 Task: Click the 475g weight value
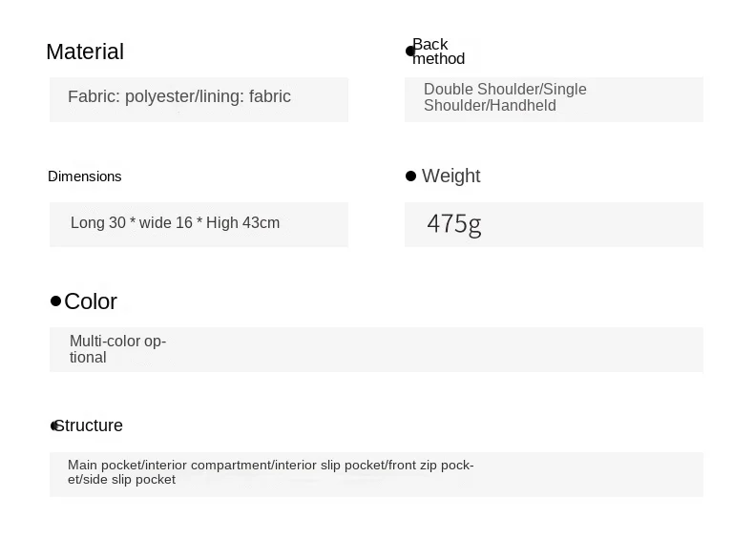click(x=454, y=224)
